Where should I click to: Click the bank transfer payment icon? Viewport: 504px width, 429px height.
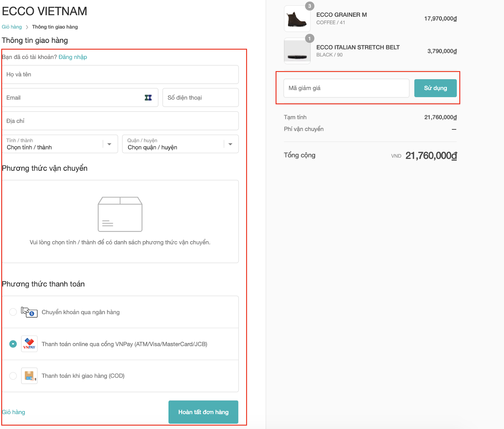[x=29, y=312]
